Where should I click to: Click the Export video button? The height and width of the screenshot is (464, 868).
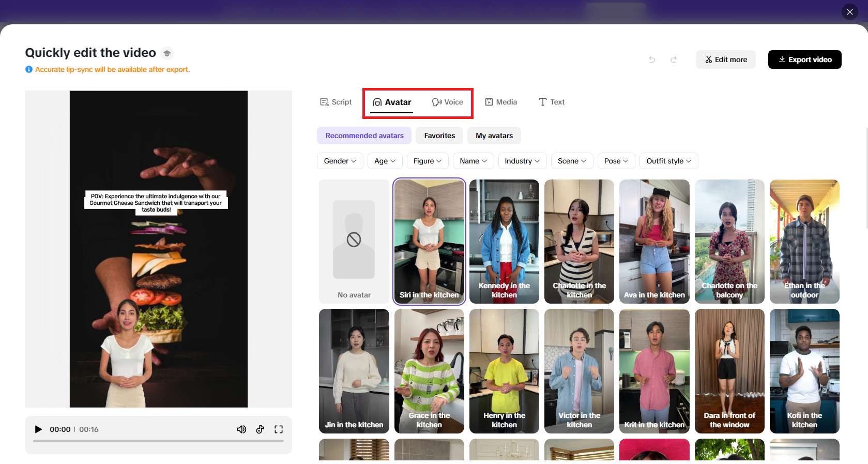coord(804,59)
